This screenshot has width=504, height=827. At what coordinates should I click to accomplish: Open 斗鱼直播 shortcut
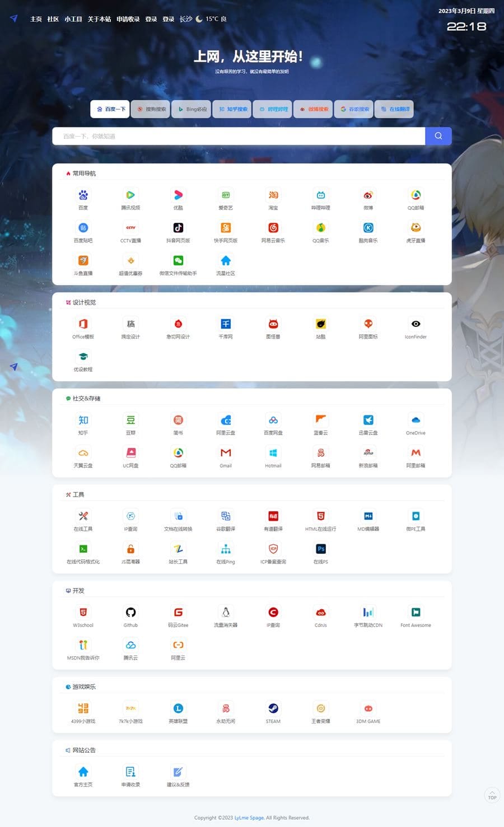pyautogui.click(x=83, y=263)
